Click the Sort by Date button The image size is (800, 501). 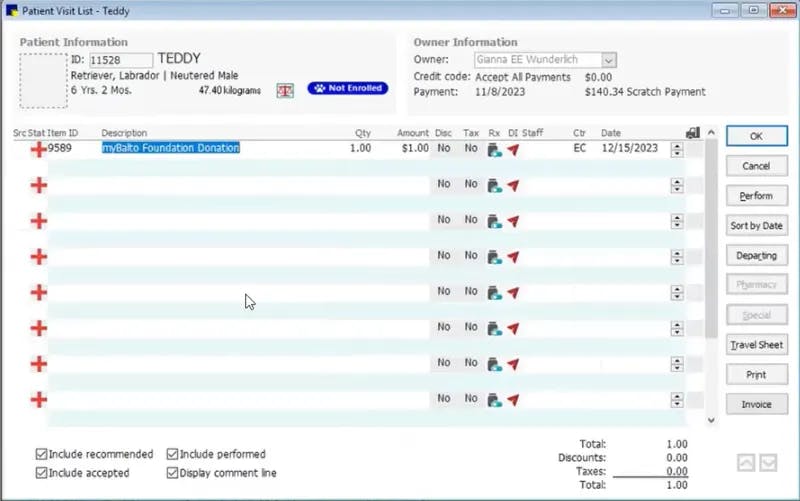tap(757, 226)
